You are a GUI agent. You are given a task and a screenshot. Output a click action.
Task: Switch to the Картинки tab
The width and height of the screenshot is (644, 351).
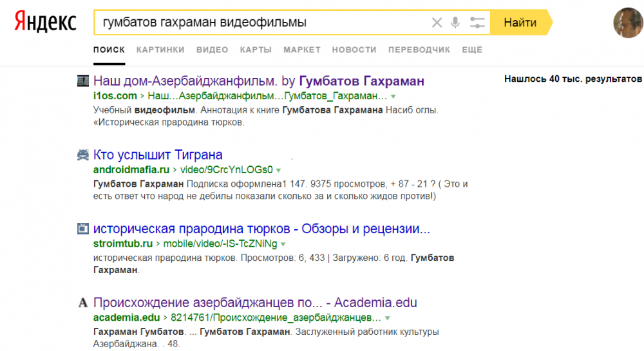[x=160, y=50]
